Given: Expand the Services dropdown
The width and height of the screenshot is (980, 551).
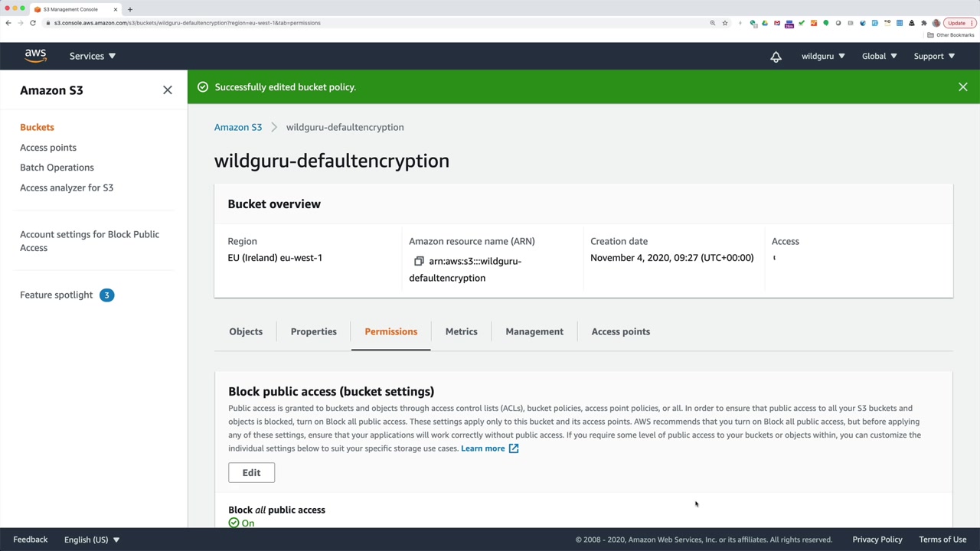Looking at the screenshot, I should [x=93, y=56].
